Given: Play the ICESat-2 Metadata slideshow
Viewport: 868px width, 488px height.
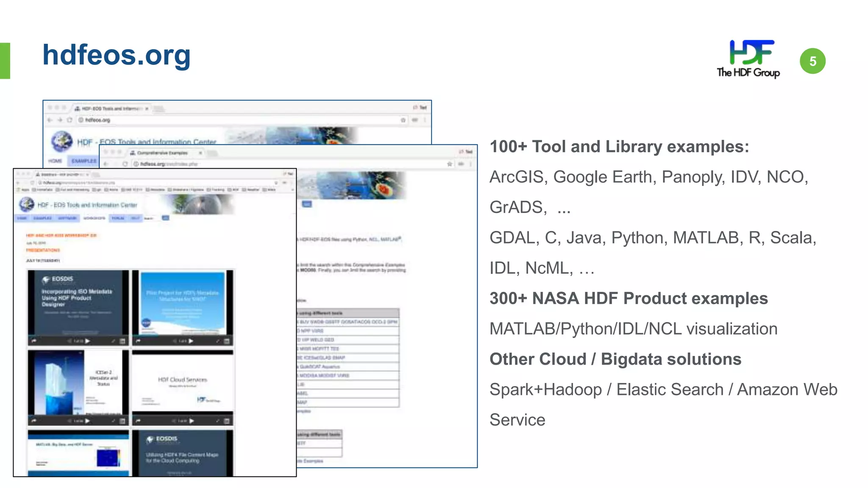Looking at the screenshot, I should click(87, 421).
